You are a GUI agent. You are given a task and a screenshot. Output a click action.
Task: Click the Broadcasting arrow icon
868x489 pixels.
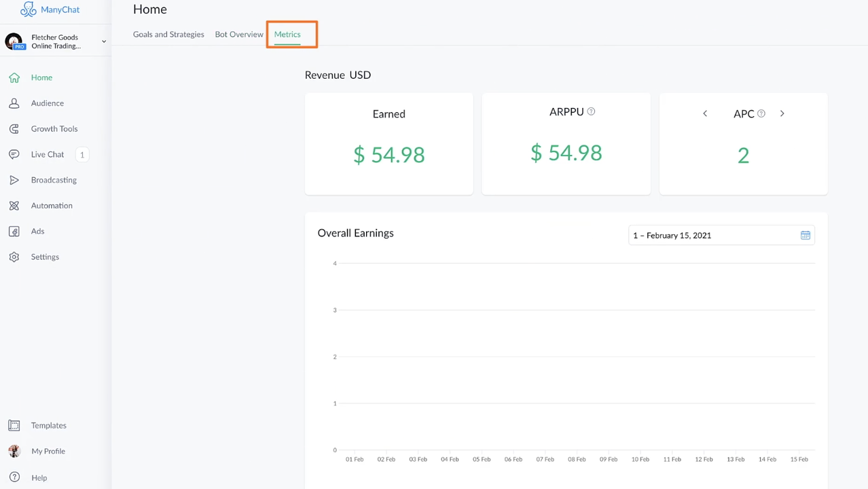pyautogui.click(x=14, y=180)
